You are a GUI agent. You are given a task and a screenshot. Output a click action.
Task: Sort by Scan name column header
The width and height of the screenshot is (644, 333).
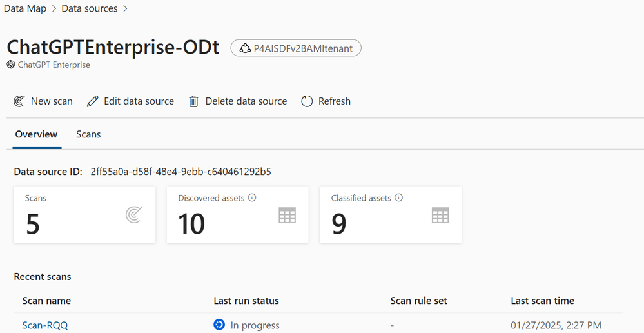click(46, 301)
